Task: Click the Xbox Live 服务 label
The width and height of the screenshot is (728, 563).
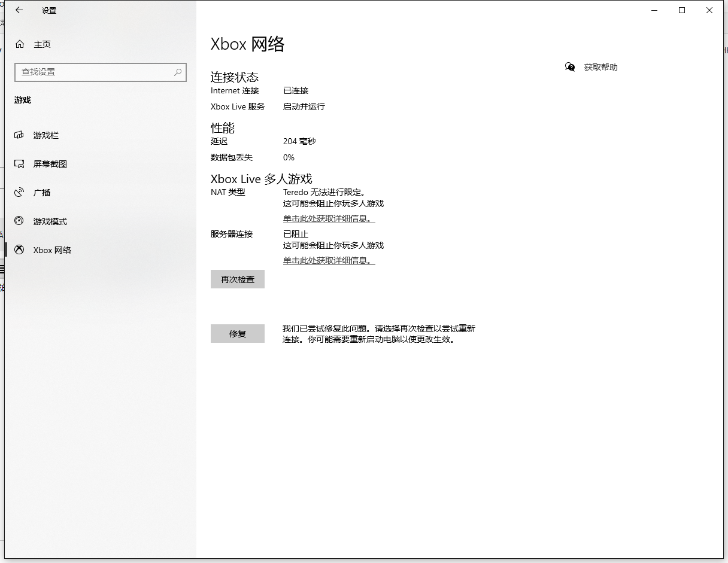Action: [238, 106]
